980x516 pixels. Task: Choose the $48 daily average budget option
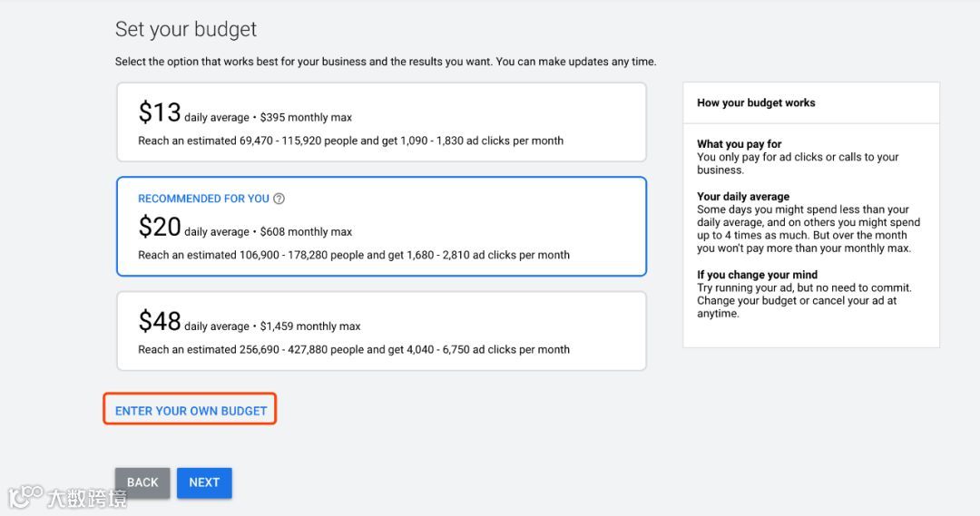point(381,331)
